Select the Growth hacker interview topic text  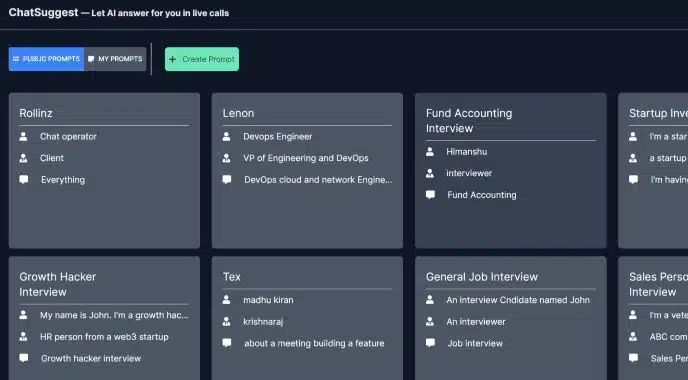pyautogui.click(x=91, y=358)
